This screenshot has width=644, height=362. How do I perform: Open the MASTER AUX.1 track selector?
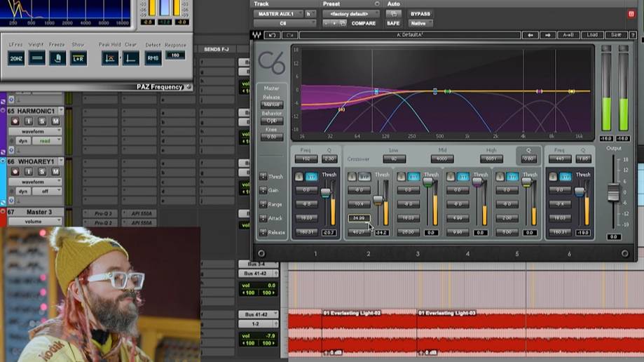(x=278, y=13)
